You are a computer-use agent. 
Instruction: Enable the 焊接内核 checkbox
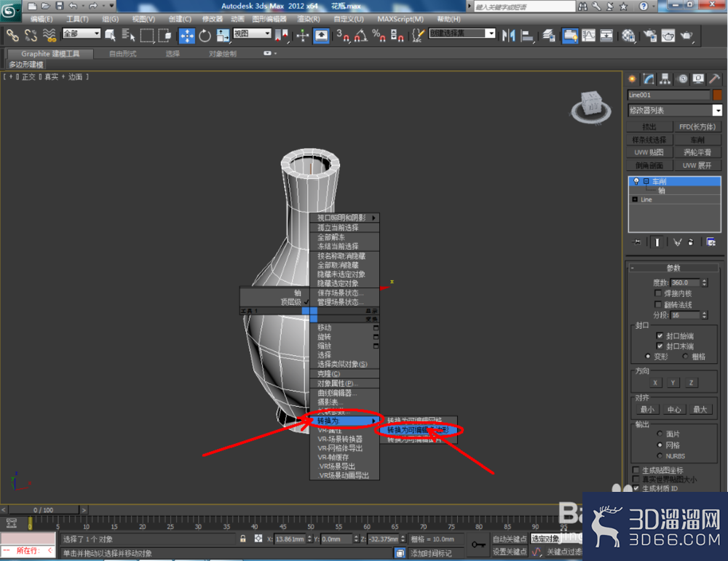[x=658, y=293]
